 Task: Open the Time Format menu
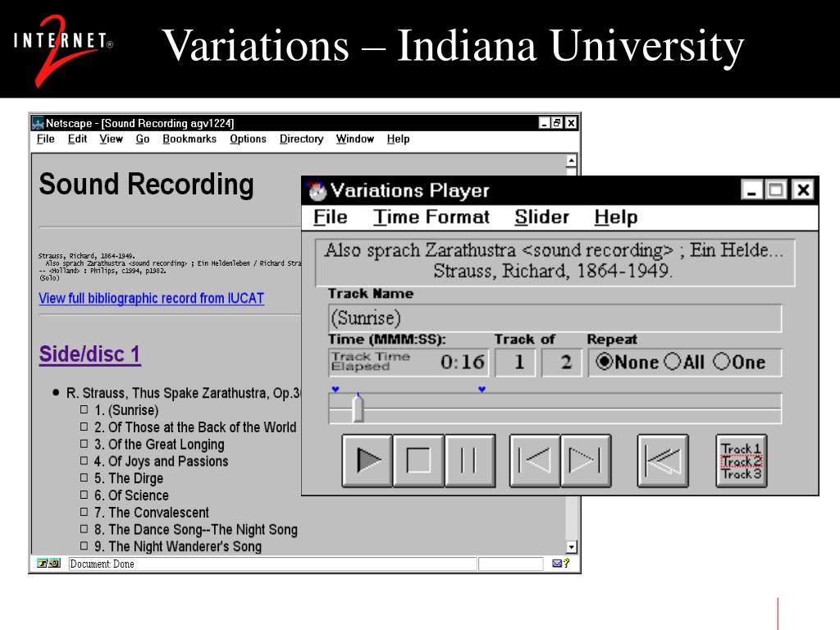431,217
